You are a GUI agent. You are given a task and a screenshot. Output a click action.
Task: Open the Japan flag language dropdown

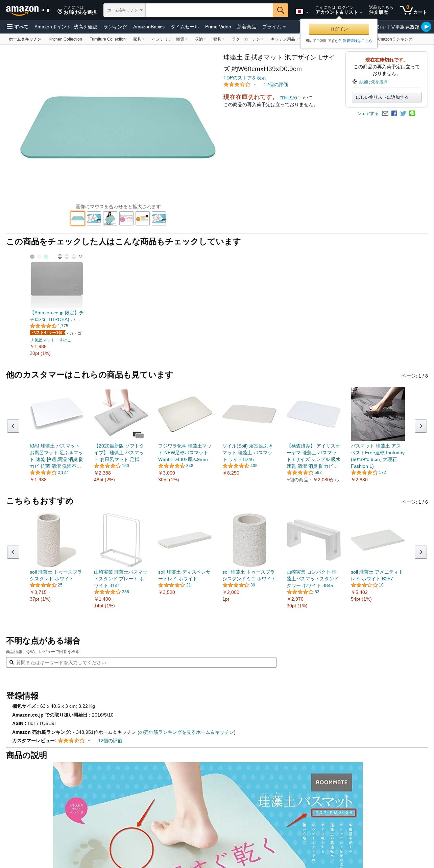[x=302, y=11]
